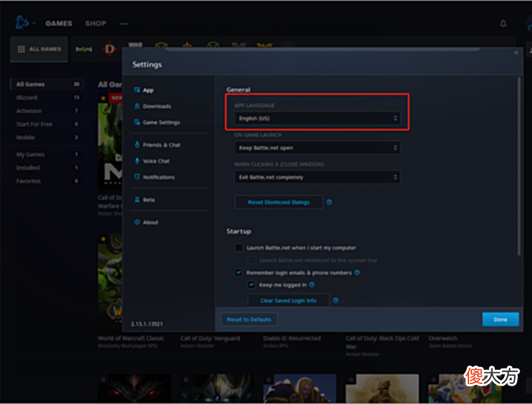Expand the Battle.net logo menu arrow

[34, 24]
